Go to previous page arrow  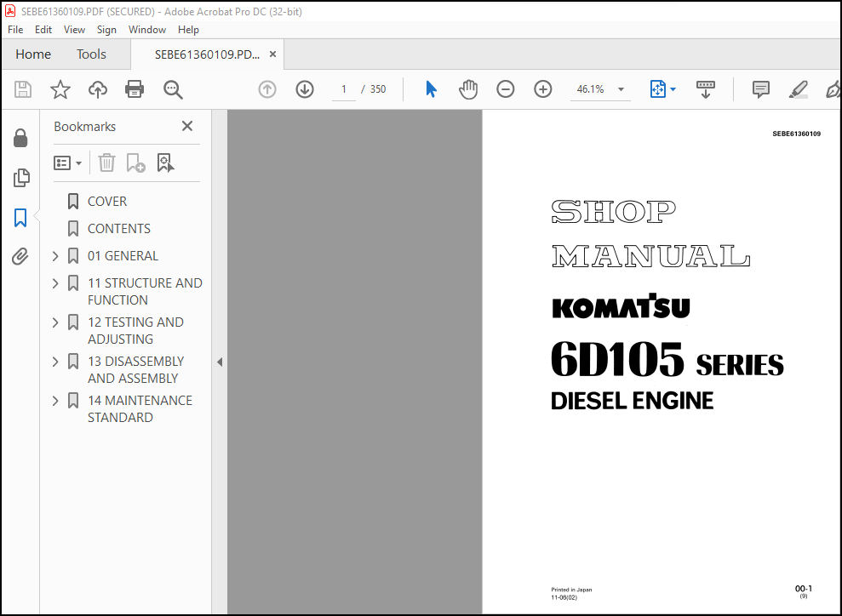266,89
